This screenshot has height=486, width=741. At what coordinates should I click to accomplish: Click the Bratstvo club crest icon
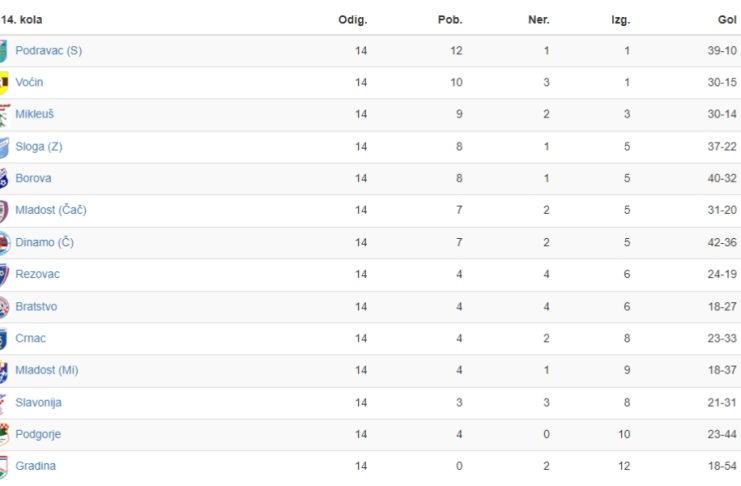coord(4,307)
